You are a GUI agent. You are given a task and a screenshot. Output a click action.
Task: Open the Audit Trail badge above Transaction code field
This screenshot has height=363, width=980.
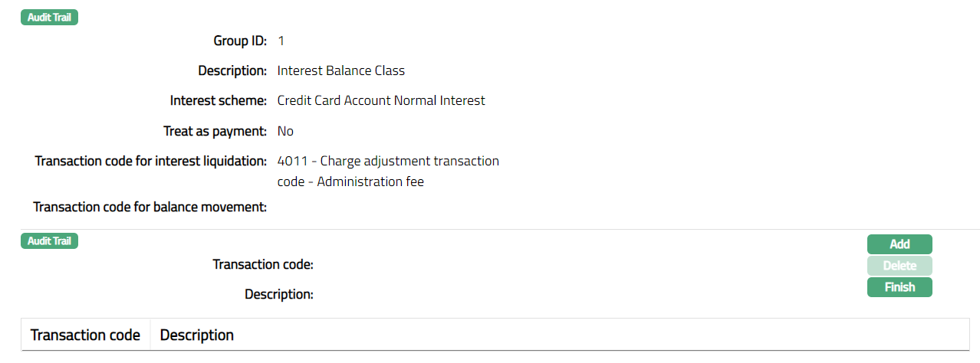49,241
